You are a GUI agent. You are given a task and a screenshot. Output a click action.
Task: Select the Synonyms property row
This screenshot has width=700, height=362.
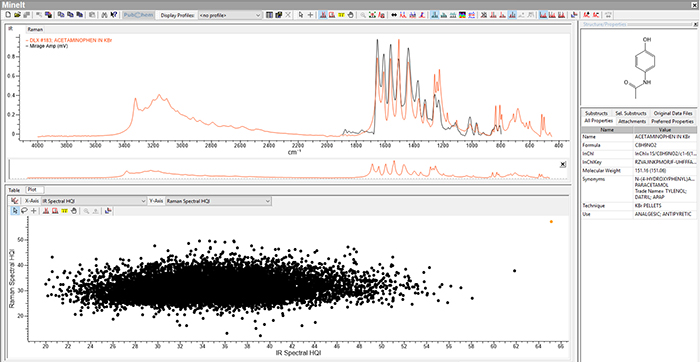[x=639, y=188]
